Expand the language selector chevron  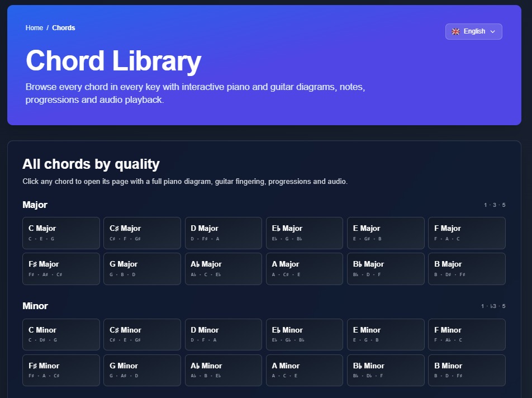[x=492, y=31]
